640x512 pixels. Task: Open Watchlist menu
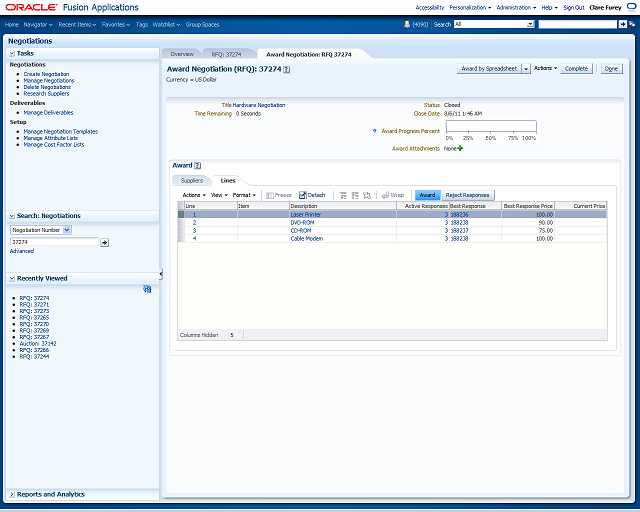(x=166, y=24)
